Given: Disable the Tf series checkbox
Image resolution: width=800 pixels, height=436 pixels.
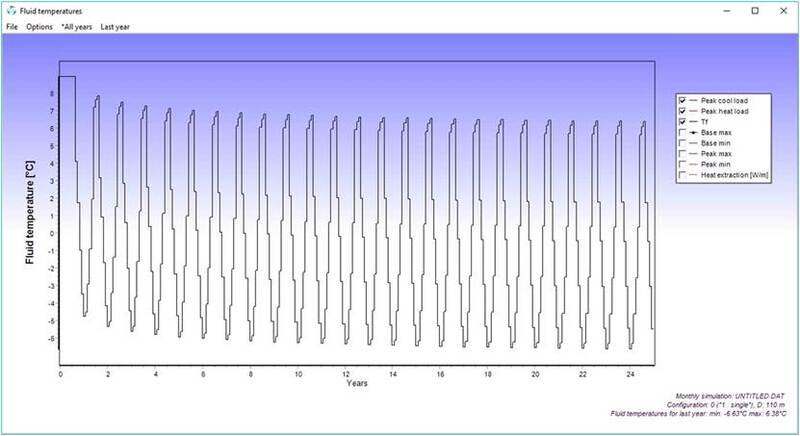Looking at the screenshot, I should 682,123.
